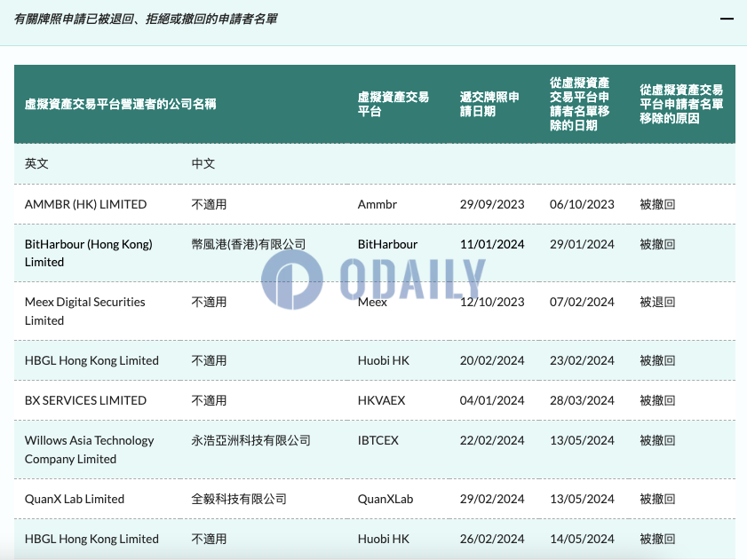Viewport: 747px width, 560px height.
Task: Click the removal date 23/02/2024
Action: pos(582,360)
